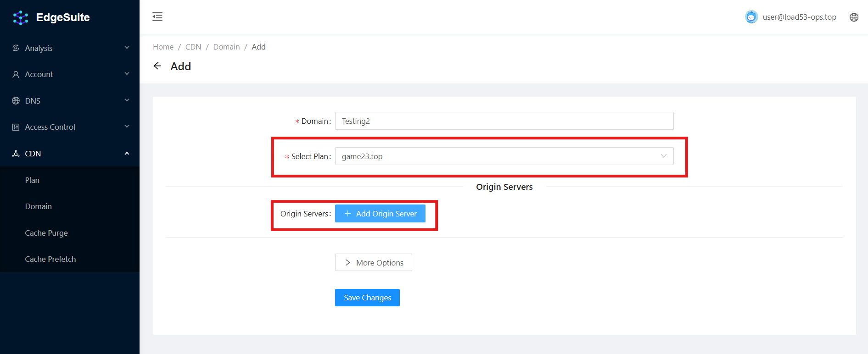The image size is (868, 354).
Task: Open the Select Plan dropdown
Action: point(504,156)
